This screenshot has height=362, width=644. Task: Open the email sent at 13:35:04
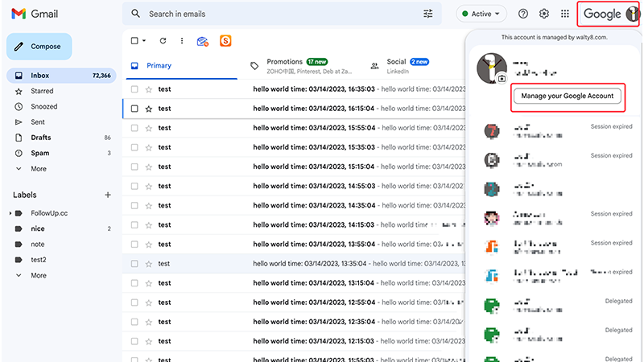coord(294,264)
